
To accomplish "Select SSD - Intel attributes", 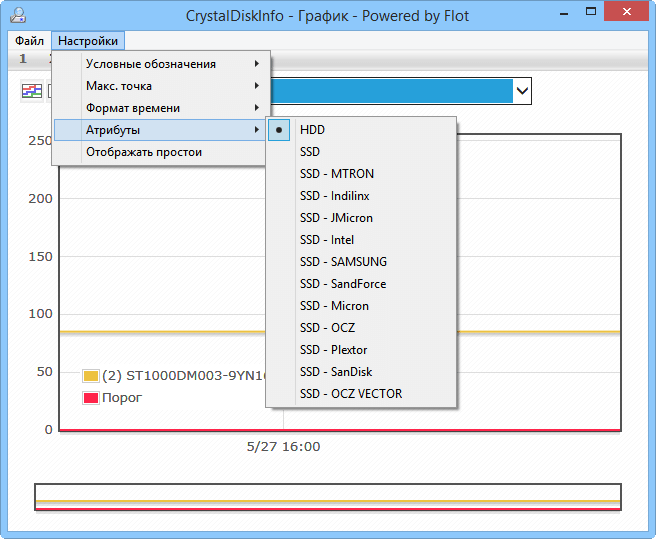I will tap(361, 240).
